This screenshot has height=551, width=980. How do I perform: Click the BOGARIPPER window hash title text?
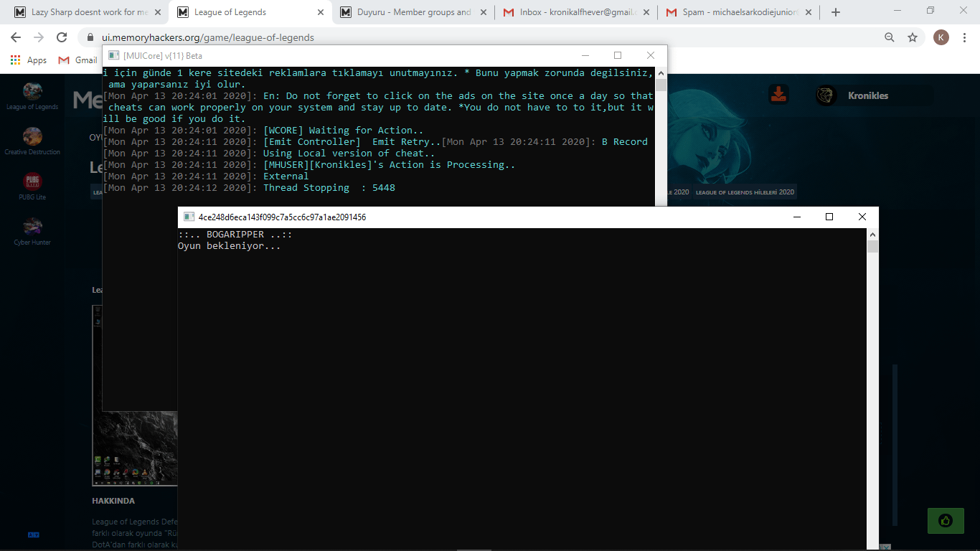click(x=283, y=217)
